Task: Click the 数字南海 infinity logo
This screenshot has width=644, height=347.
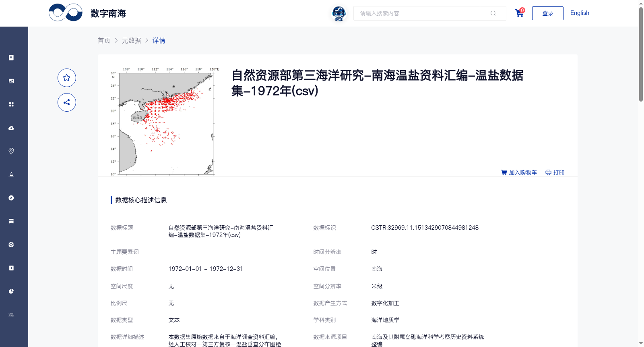Action: [x=66, y=12]
